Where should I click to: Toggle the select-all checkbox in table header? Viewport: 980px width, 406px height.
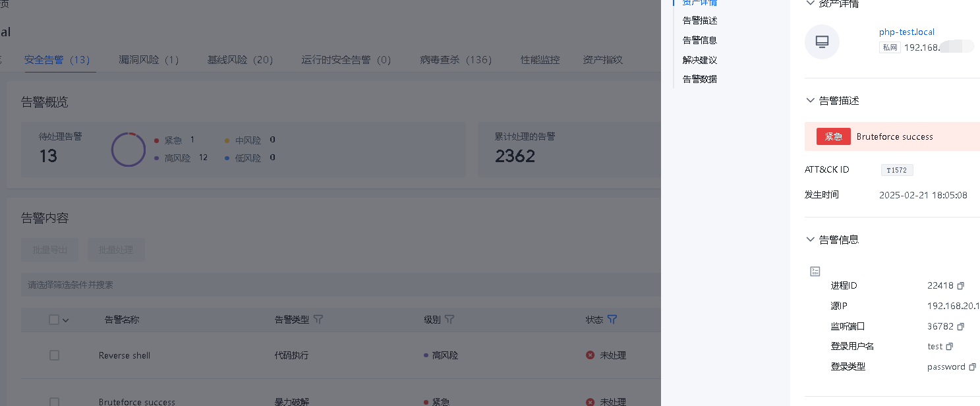[54, 320]
